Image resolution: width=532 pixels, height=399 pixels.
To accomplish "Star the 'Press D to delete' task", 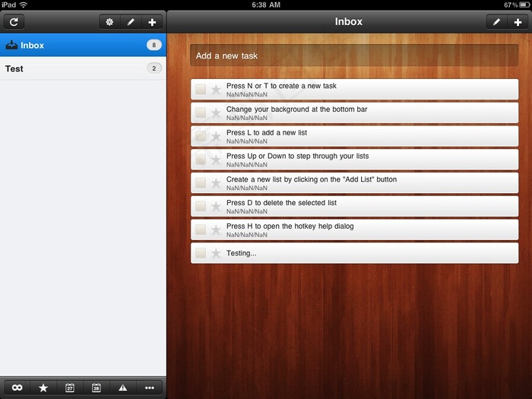I will click(x=216, y=206).
